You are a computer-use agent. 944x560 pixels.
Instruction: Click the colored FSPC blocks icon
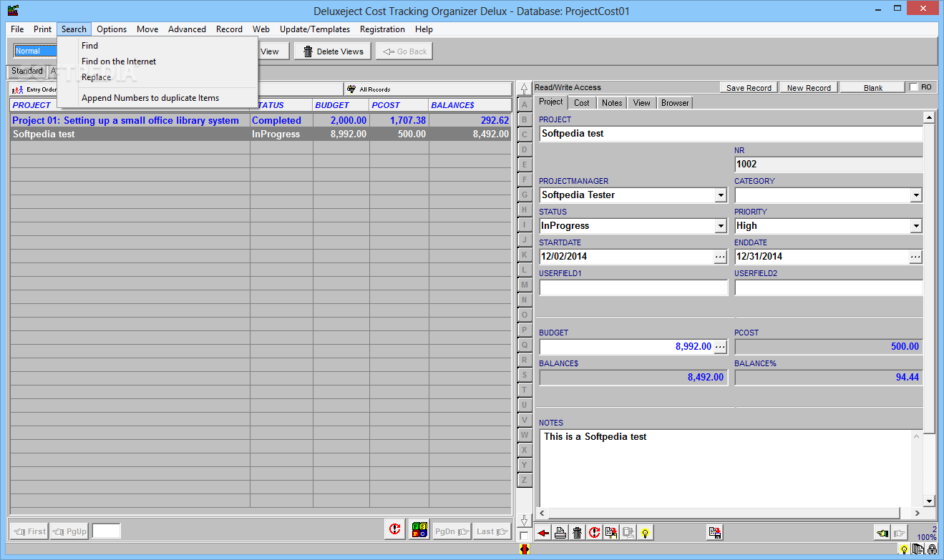(x=419, y=530)
